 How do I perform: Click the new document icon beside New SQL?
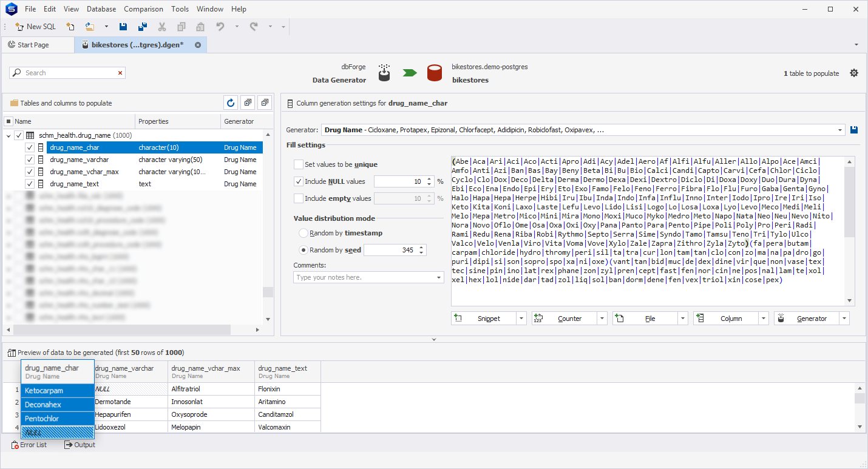(x=70, y=27)
